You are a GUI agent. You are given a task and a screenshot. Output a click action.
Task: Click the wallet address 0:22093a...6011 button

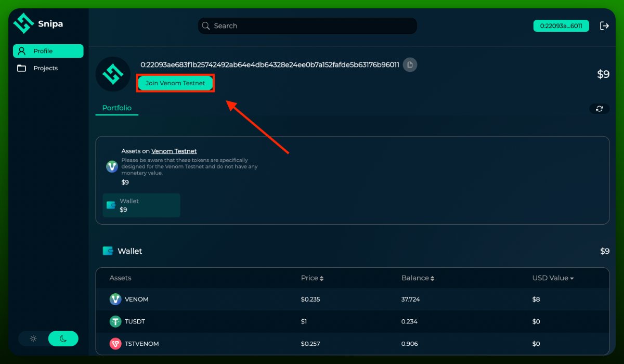pos(561,25)
